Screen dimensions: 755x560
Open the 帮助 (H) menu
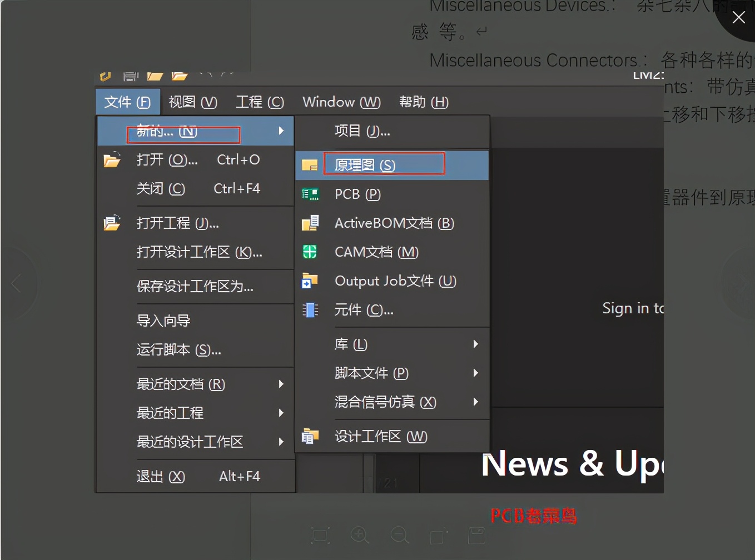pos(423,102)
